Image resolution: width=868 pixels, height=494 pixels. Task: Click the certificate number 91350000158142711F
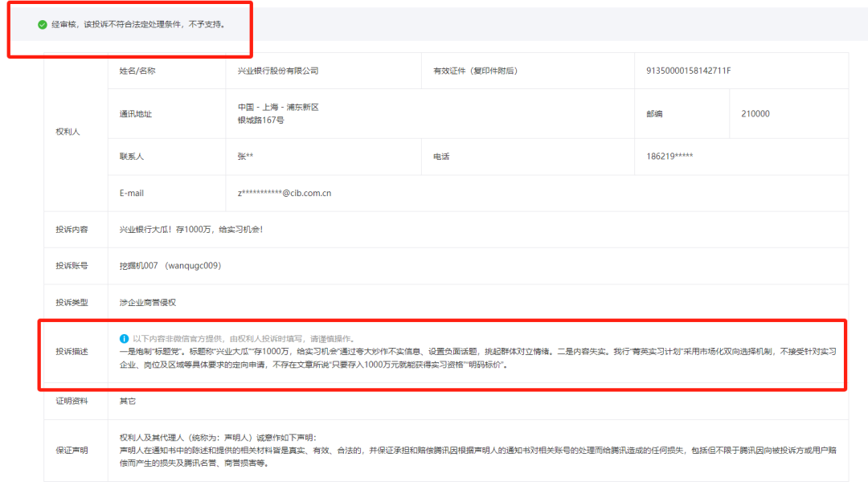pos(688,71)
